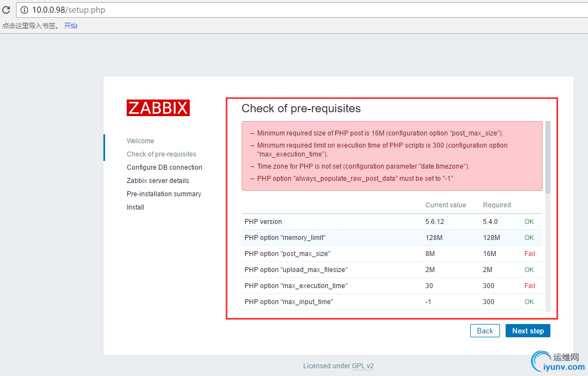
Task: Click the Check of pre-requisites heading
Action: (301, 108)
